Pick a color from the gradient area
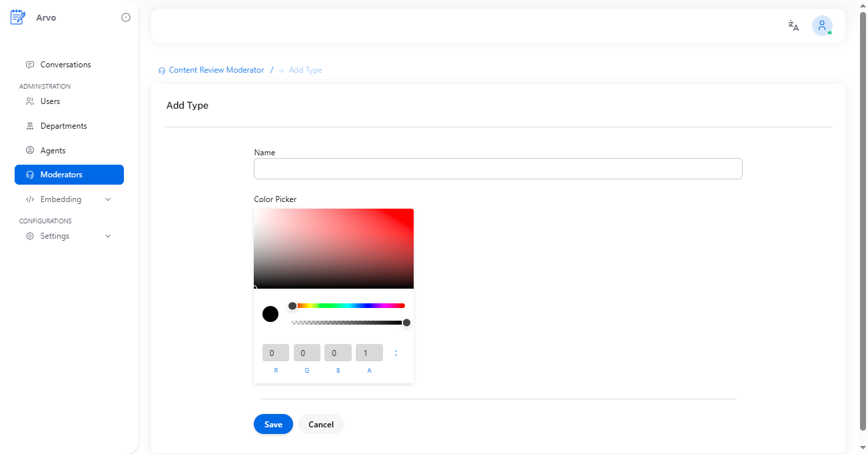This screenshot has height=454, width=868. tap(333, 248)
